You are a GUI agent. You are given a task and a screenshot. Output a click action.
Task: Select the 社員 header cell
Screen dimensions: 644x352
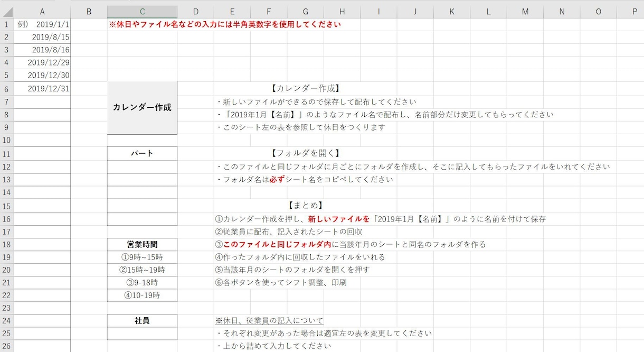point(142,320)
